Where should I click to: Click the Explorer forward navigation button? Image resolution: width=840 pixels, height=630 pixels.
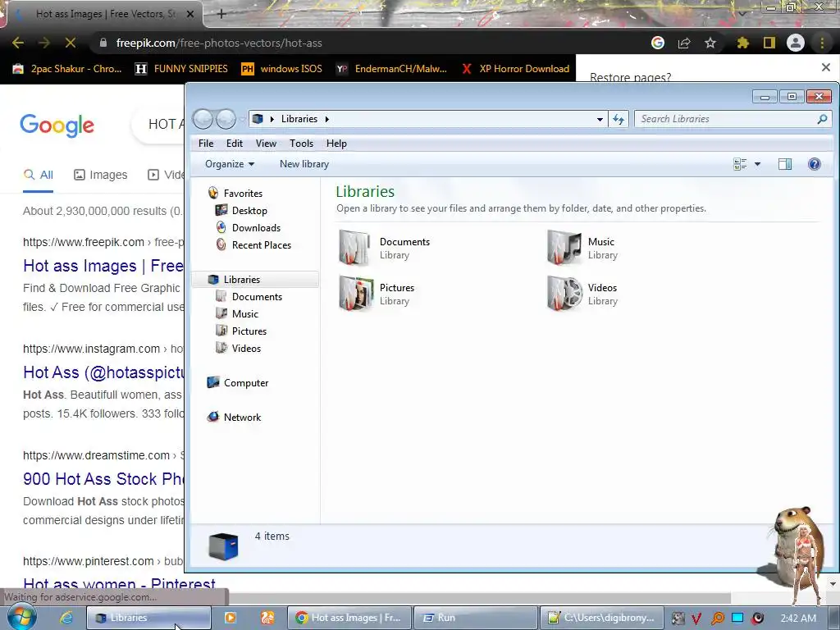coord(226,119)
